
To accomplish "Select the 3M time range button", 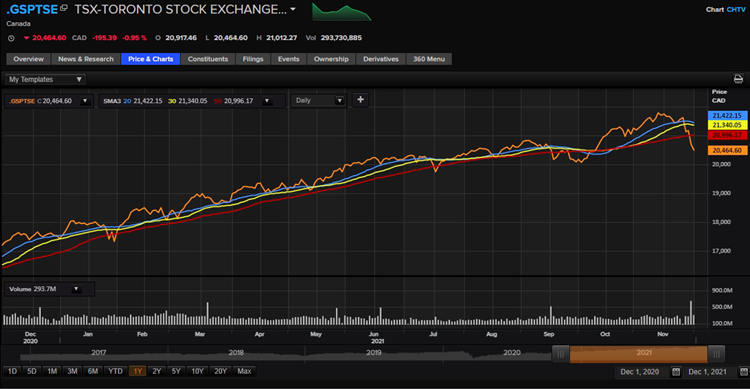I will tap(72, 371).
